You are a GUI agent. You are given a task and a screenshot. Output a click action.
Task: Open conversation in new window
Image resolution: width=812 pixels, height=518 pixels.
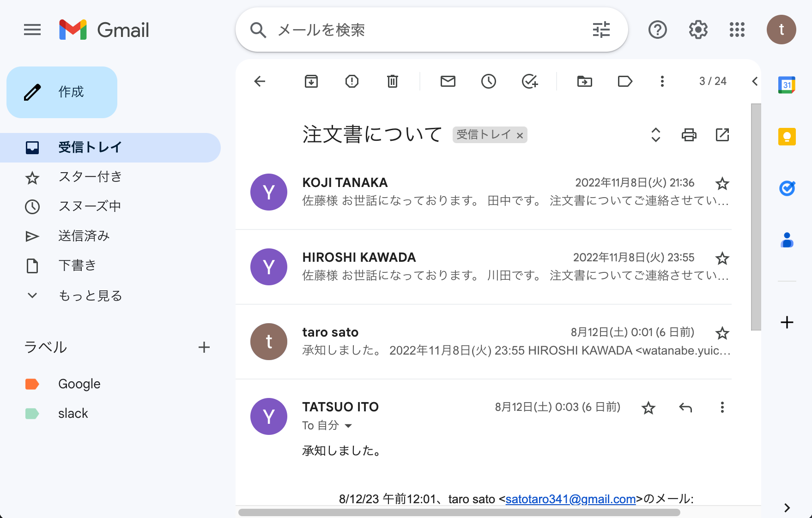[x=722, y=135]
